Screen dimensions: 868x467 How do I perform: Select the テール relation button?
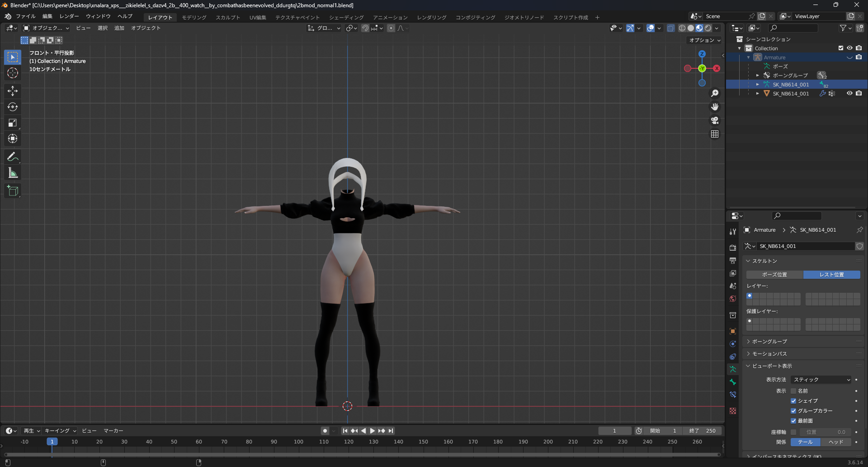point(806,442)
